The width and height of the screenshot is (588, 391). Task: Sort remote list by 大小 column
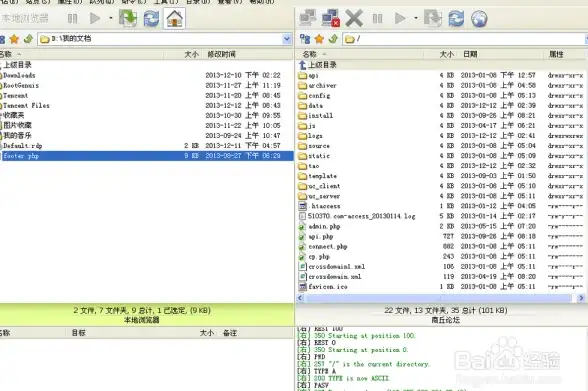tap(447, 54)
